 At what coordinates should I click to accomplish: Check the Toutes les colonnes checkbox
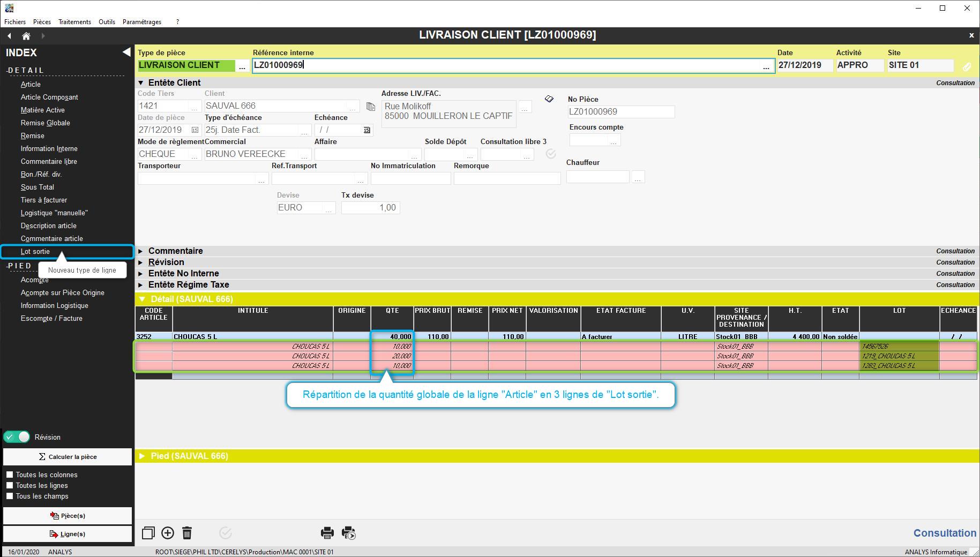point(10,475)
